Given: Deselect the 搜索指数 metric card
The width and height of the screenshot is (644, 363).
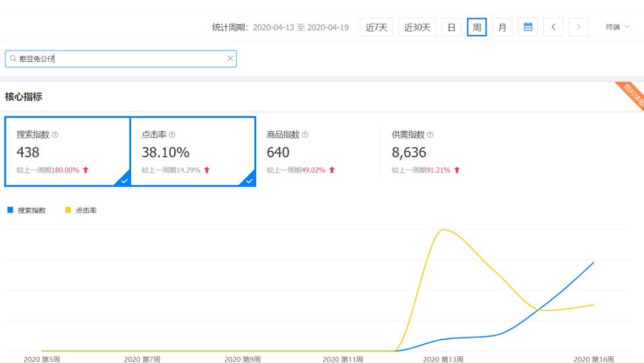Looking at the screenshot, I should pyautogui.click(x=67, y=152).
